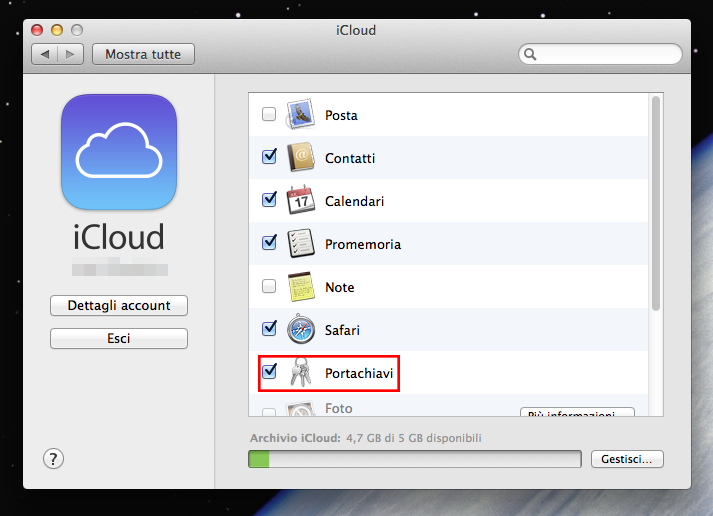Select the Portachiavi row label

pos(359,373)
